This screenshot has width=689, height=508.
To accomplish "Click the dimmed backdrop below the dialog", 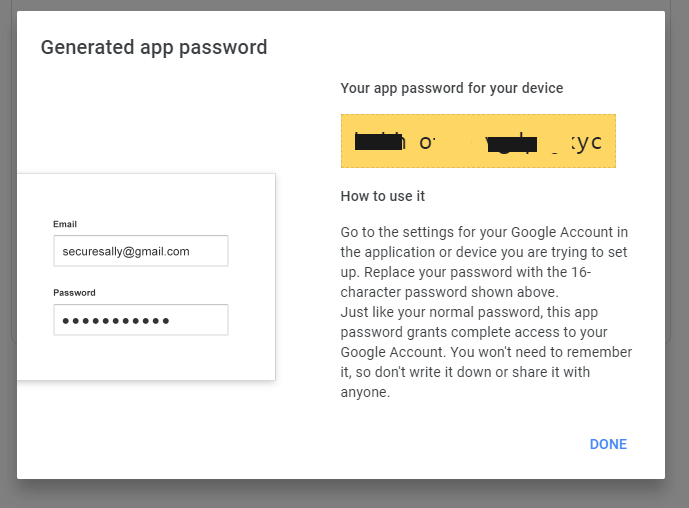I will [344, 494].
